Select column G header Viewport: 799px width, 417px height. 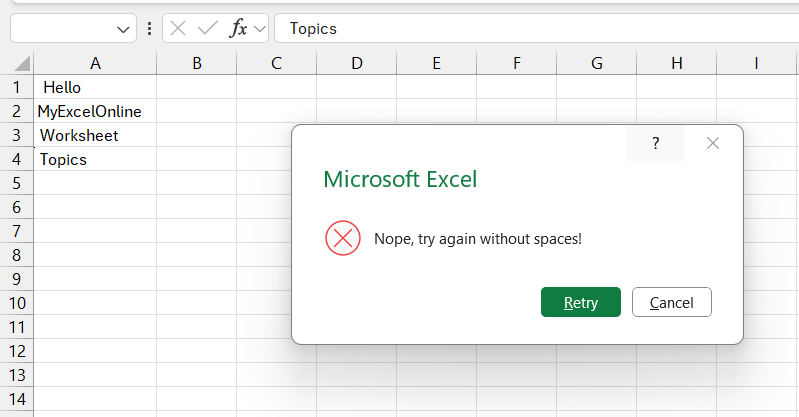tap(597, 63)
